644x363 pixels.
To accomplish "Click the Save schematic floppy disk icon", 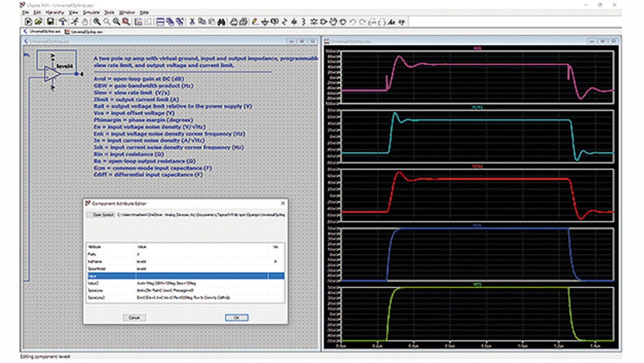I will point(50,22).
